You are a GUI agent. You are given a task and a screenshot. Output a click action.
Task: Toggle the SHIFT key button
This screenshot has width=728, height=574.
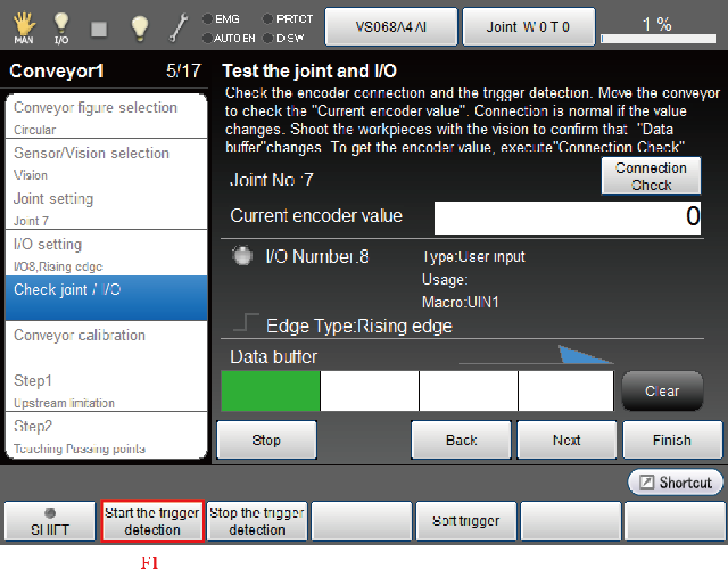tap(50, 522)
